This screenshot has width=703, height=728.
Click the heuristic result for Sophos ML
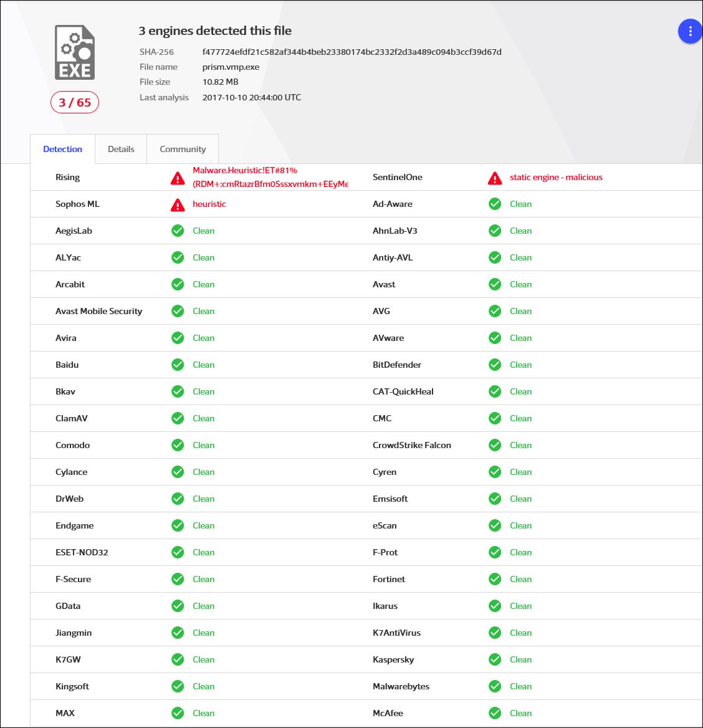tap(209, 204)
